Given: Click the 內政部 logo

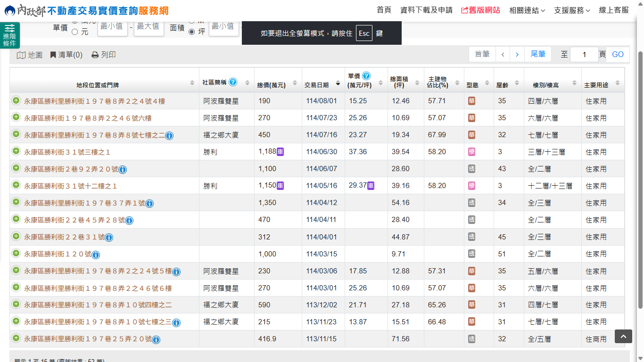Looking at the screenshot, I should click(x=24, y=10).
